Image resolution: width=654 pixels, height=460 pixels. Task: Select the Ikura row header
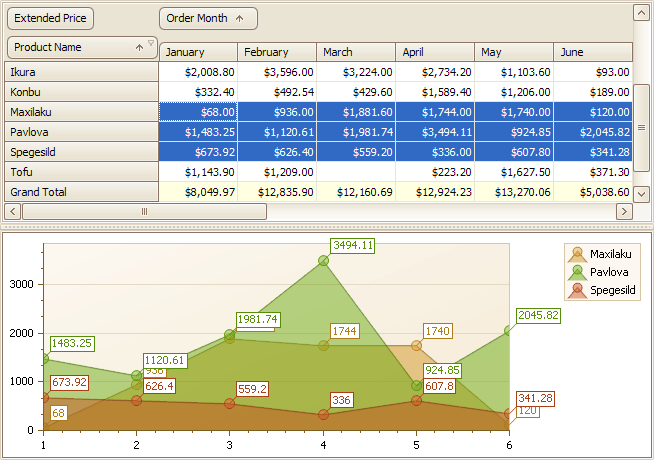pyautogui.click(x=82, y=72)
